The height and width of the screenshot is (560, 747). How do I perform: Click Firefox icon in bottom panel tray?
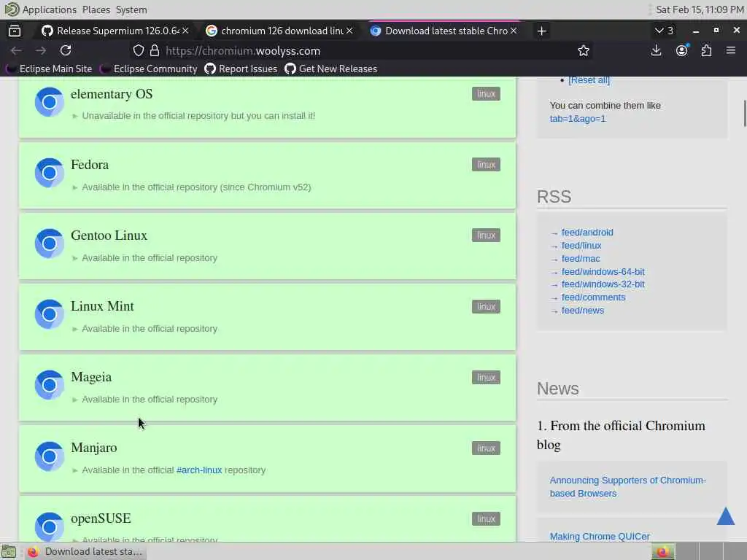point(662,551)
